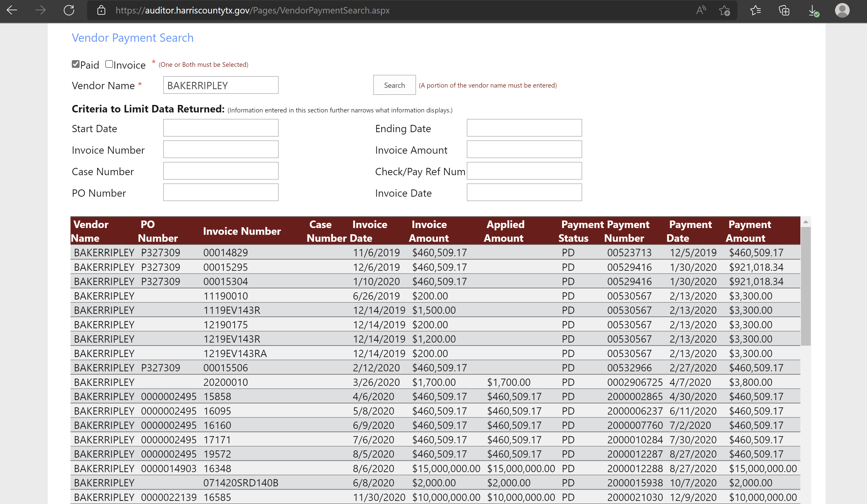This screenshot has height=504, width=867.
Task: Enable the Invoice checkbox
Action: click(x=109, y=64)
